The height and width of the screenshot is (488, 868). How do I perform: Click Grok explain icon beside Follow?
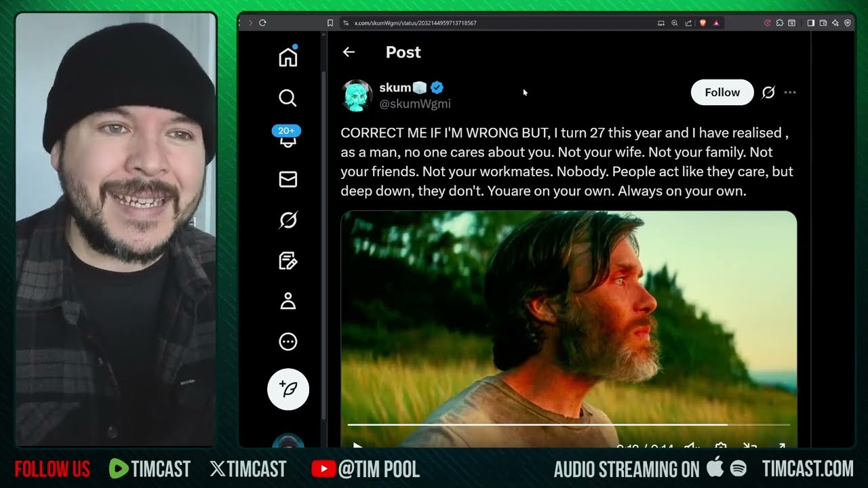coord(768,93)
